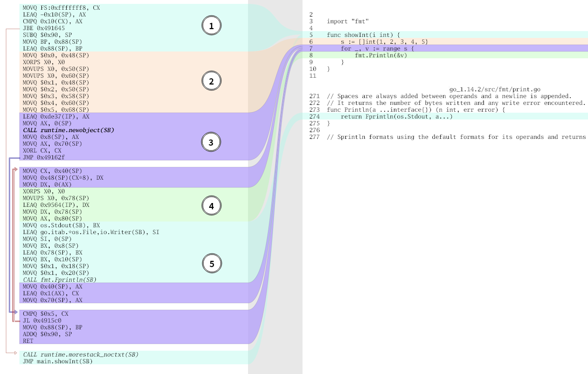Click the 'MOVQ $0x0, 0x48(SP)' instruction
The image size is (588, 374).
[x=56, y=55]
